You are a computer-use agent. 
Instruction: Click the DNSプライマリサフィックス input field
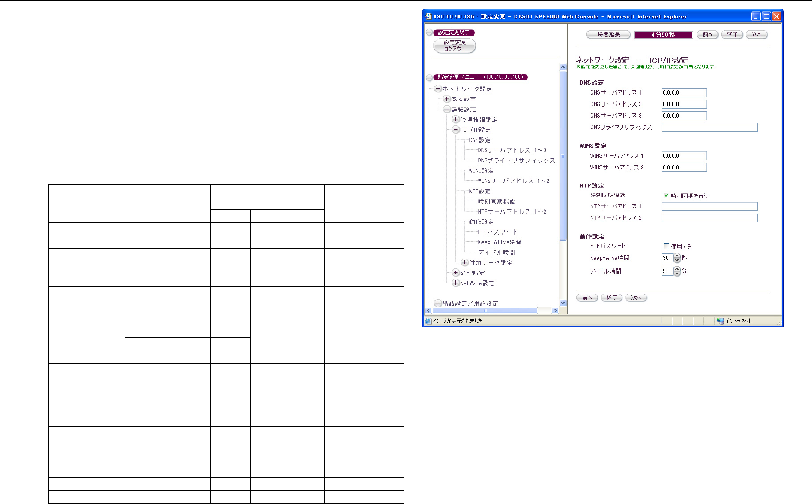point(710,127)
